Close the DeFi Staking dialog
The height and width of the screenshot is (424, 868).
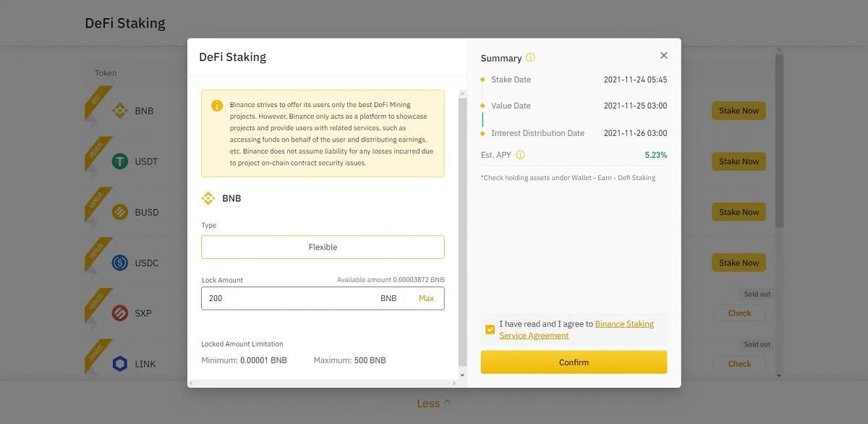pos(664,56)
